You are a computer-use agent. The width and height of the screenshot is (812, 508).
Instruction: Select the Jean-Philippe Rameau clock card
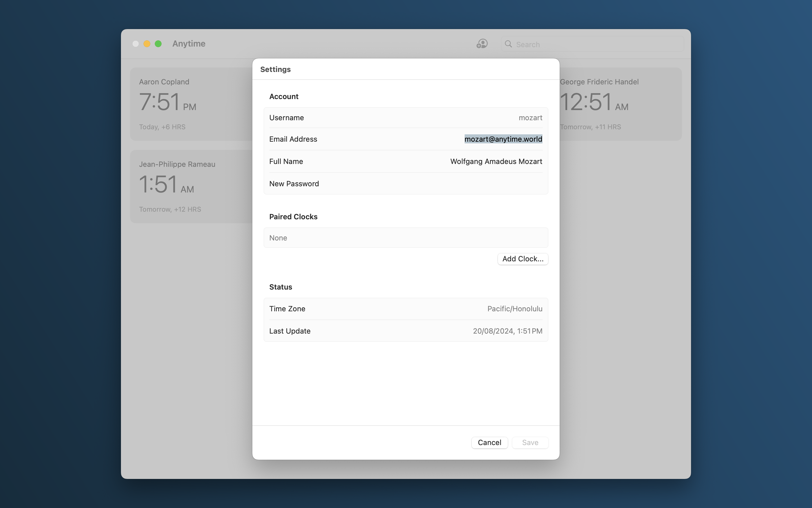[x=191, y=187]
